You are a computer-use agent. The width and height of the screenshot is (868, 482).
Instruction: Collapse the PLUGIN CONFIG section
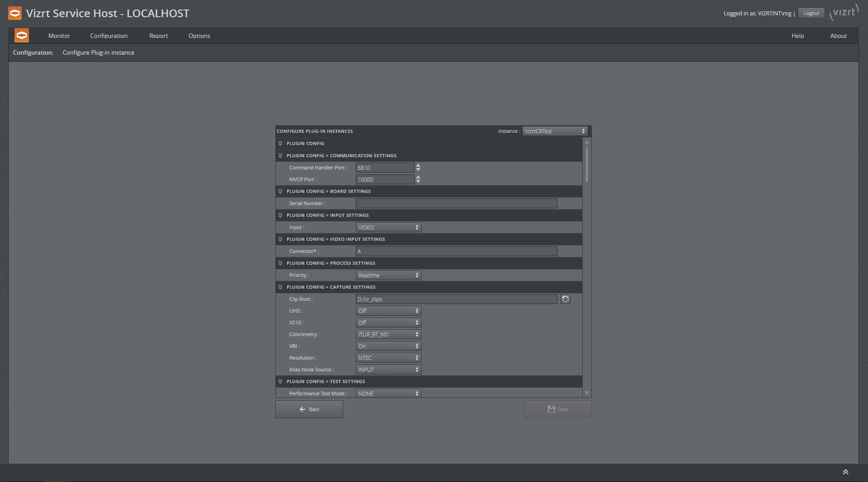[x=280, y=143]
